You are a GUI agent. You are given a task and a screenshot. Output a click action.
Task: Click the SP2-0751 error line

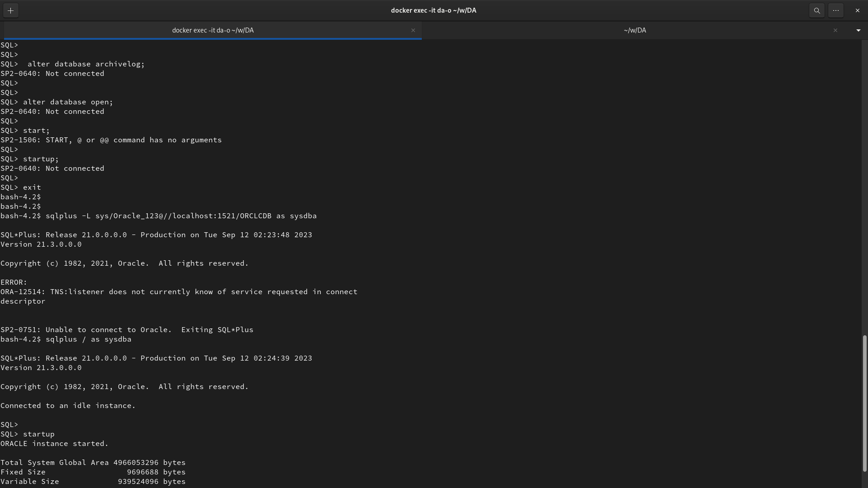[x=127, y=329]
